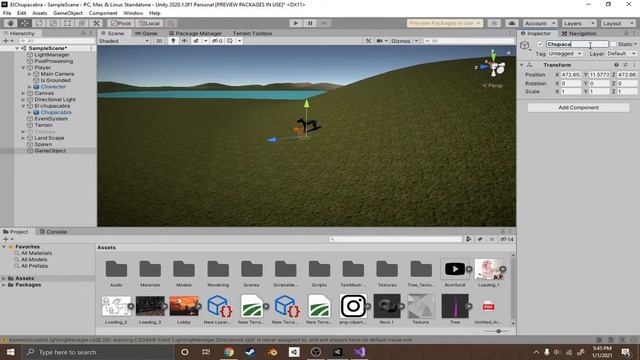Open the Scripts folder in Assets
The image size is (640, 360).
[319, 273]
